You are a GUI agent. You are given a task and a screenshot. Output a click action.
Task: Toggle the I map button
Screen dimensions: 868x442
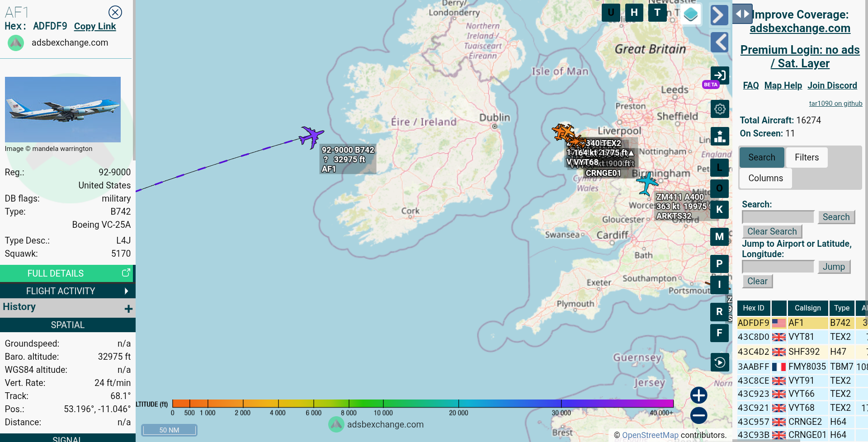719,285
